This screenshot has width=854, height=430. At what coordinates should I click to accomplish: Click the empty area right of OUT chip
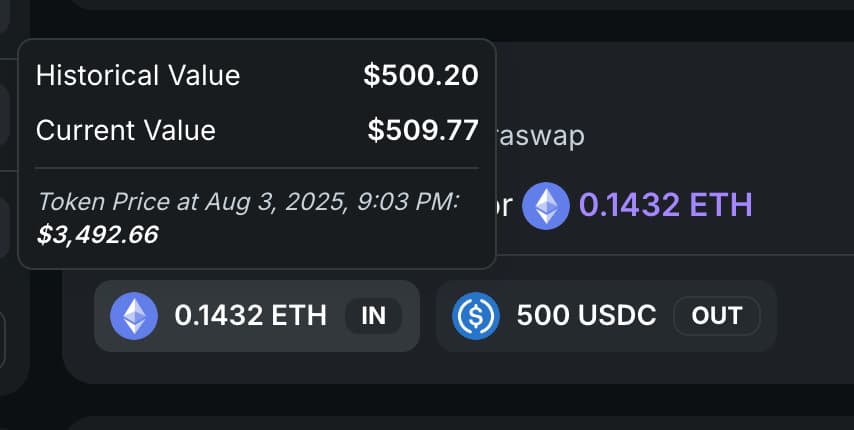(x=810, y=316)
